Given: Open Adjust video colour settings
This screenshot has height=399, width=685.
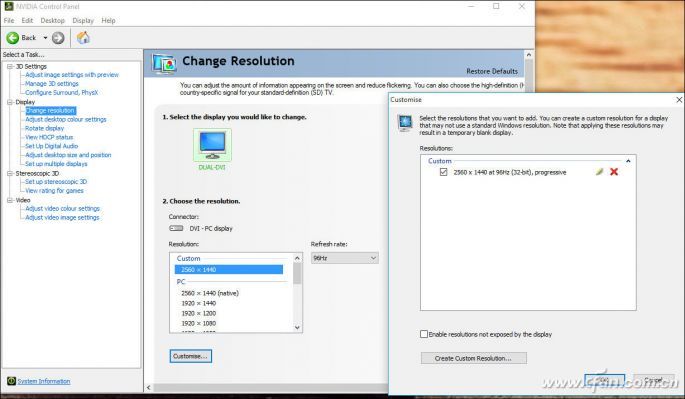Looking at the screenshot, I should point(62,208).
